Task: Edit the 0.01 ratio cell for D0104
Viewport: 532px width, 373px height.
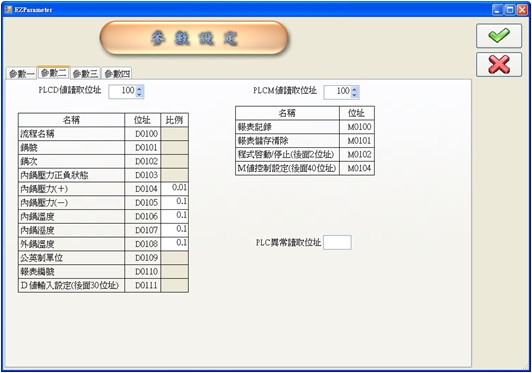Action: pyautogui.click(x=174, y=188)
